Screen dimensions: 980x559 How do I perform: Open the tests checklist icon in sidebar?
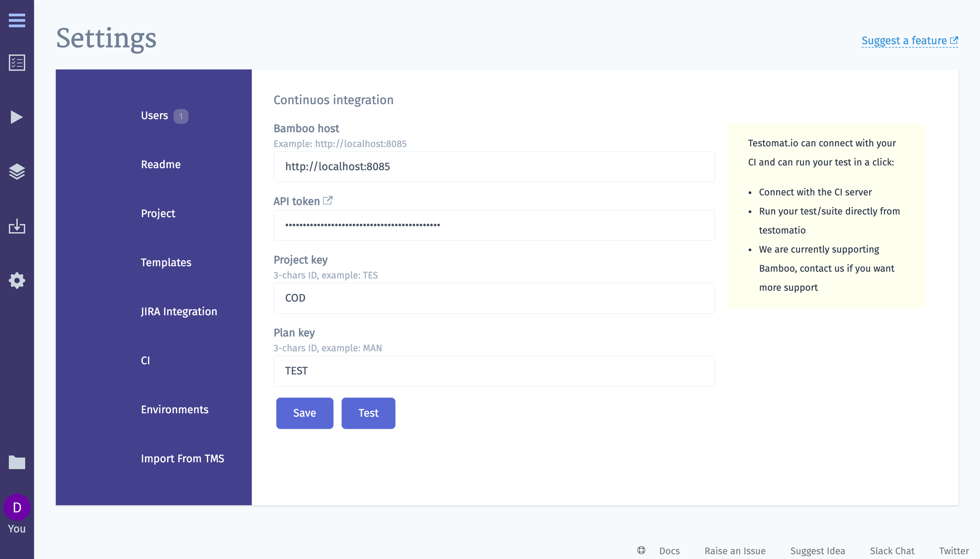point(17,63)
